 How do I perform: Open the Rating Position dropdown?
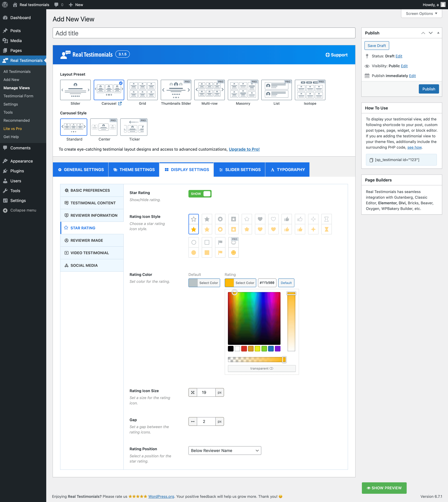pos(224,451)
